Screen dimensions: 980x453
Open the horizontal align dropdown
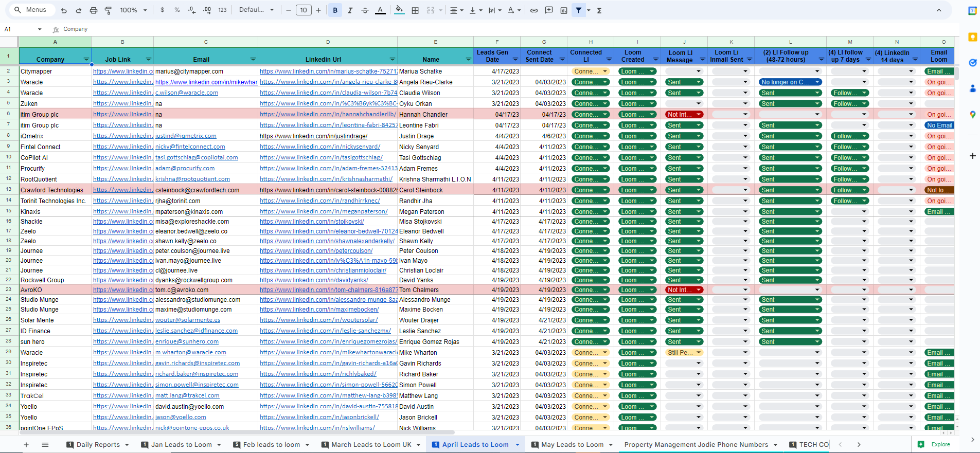(x=457, y=10)
